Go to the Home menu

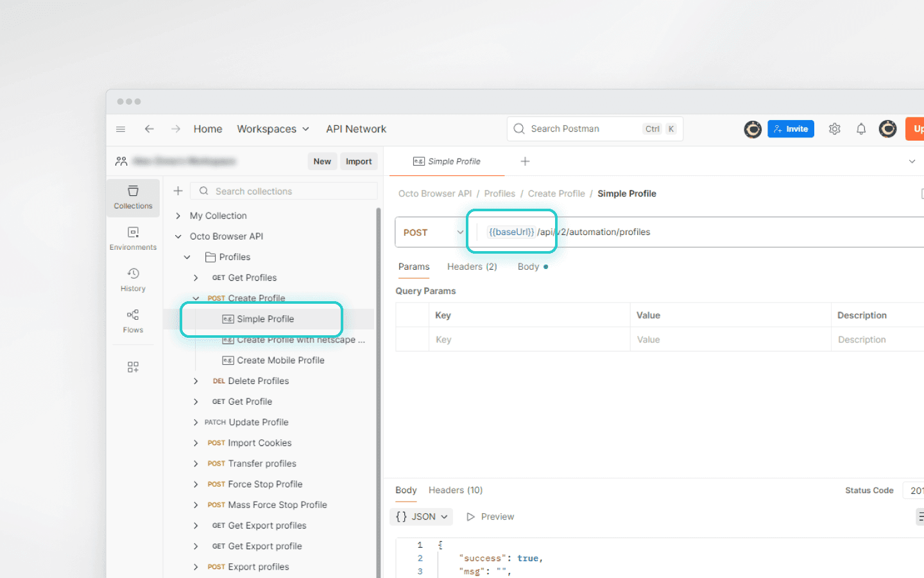coord(208,129)
